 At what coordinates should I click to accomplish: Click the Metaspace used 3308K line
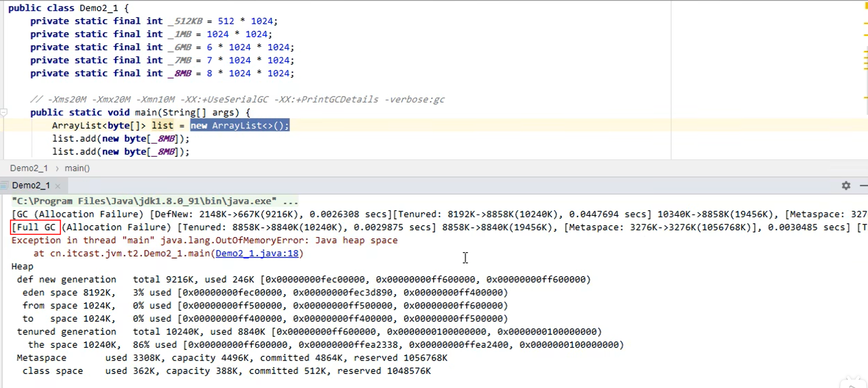(232, 358)
